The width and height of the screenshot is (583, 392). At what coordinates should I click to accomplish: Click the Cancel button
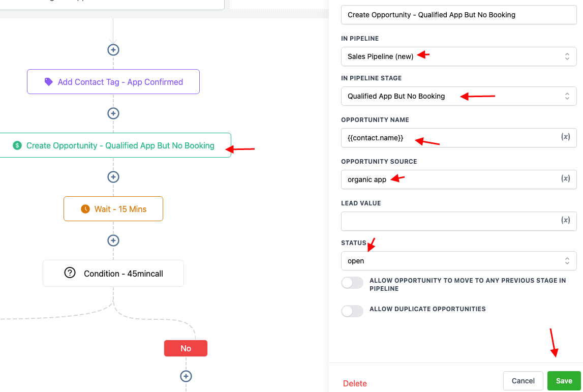pyautogui.click(x=523, y=380)
